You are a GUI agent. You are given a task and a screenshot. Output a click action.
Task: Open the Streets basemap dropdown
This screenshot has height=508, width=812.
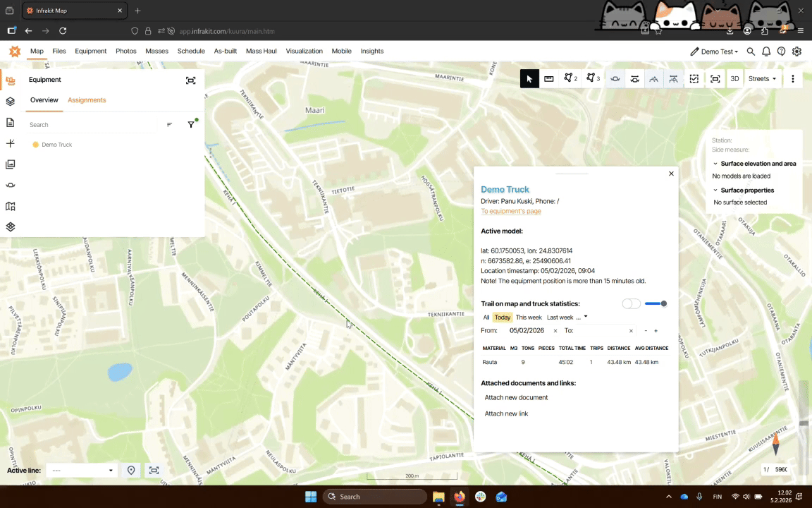click(762, 79)
